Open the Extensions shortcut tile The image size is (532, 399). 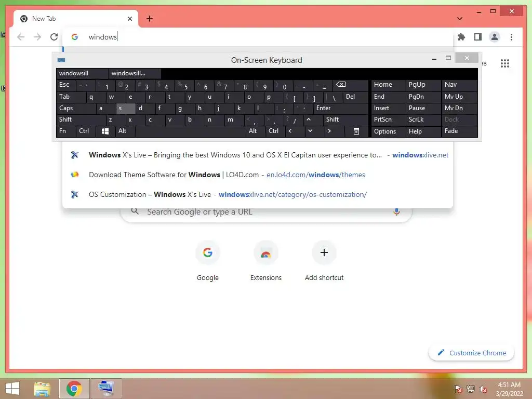click(266, 261)
